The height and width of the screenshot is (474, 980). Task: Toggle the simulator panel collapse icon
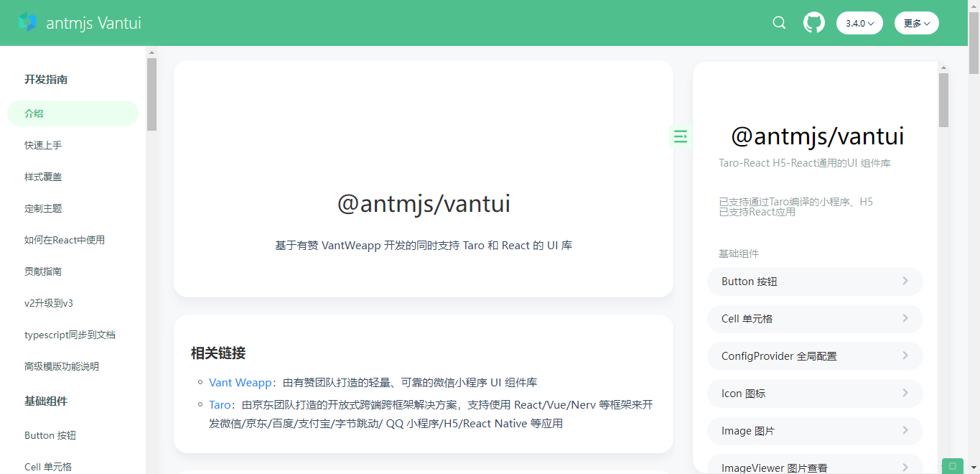tap(680, 136)
